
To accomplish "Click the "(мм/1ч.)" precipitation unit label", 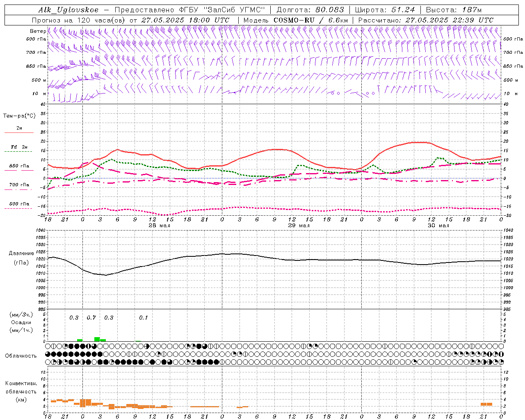I will pyautogui.click(x=21, y=330).
